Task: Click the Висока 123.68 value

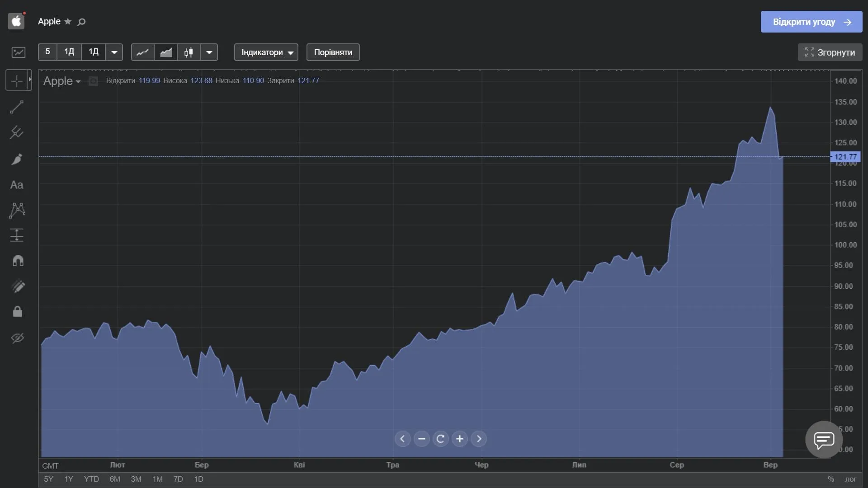Action: [x=201, y=80]
